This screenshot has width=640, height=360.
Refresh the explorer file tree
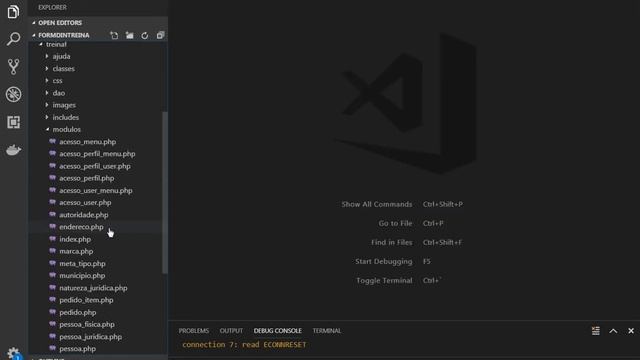(145, 36)
